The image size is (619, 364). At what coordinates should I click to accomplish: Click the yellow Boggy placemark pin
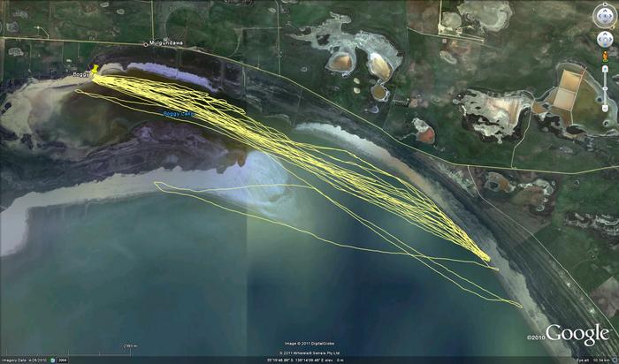click(x=94, y=69)
